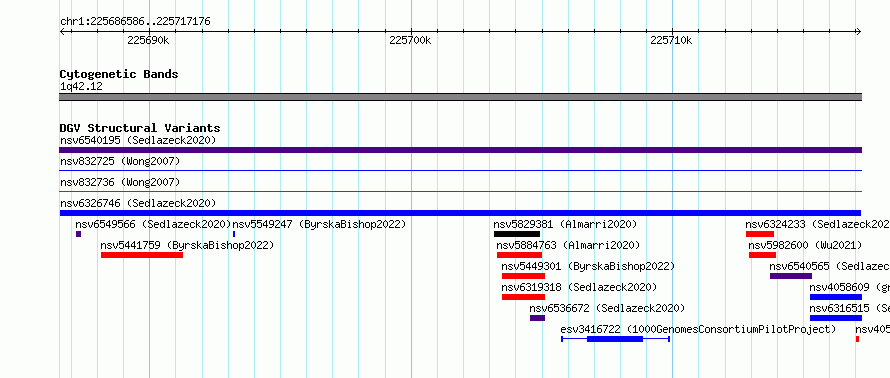Open nsv5829381 (Almarri2020) label
The image size is (890, 378).
click(x=565, y=224)
